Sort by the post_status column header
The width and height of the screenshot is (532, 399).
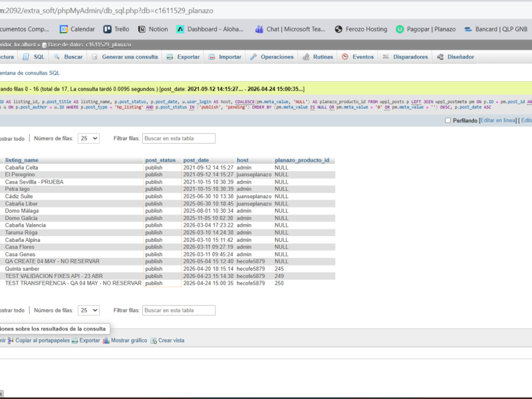pyautogui.click(x=160, y=160)
